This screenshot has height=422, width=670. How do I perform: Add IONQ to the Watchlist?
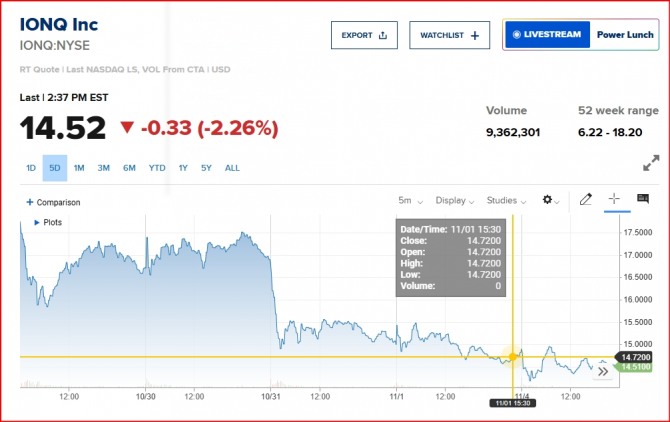pos(449,35)
